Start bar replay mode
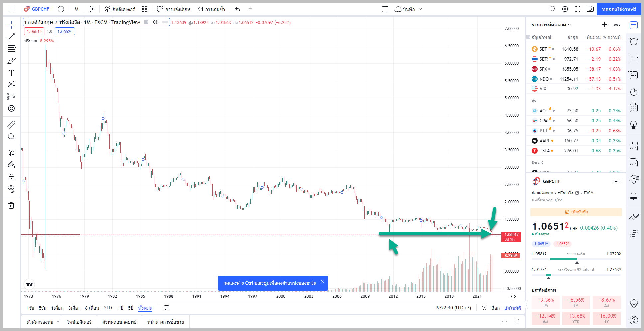This screenshot has height=331, width=644. 211,9
